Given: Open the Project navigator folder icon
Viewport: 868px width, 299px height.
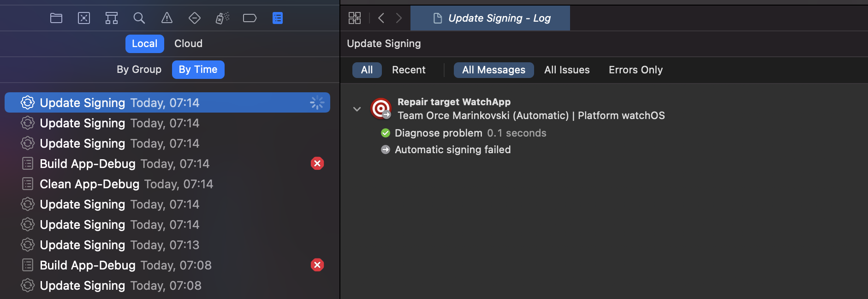Looking at the screenshot, I should pos(56,18).
